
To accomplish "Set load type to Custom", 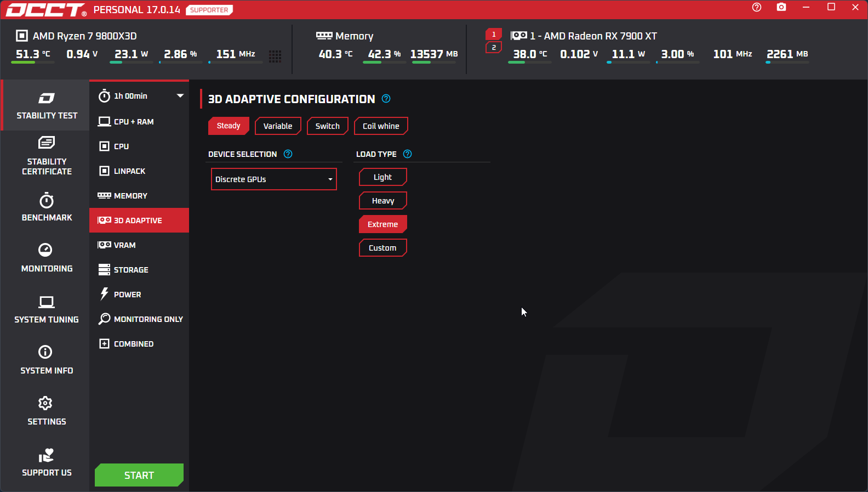I will click(382, 248).
